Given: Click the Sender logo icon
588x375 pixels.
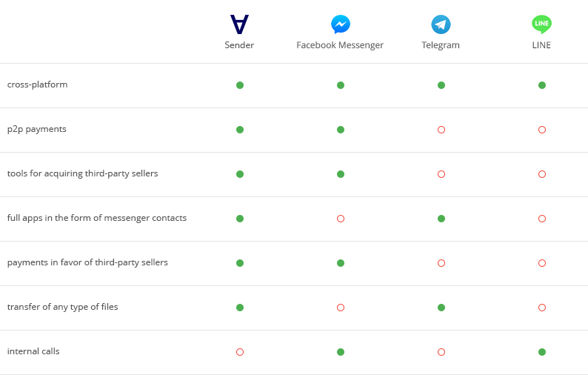Looking at the screenshot, I should tap(239, 24).
